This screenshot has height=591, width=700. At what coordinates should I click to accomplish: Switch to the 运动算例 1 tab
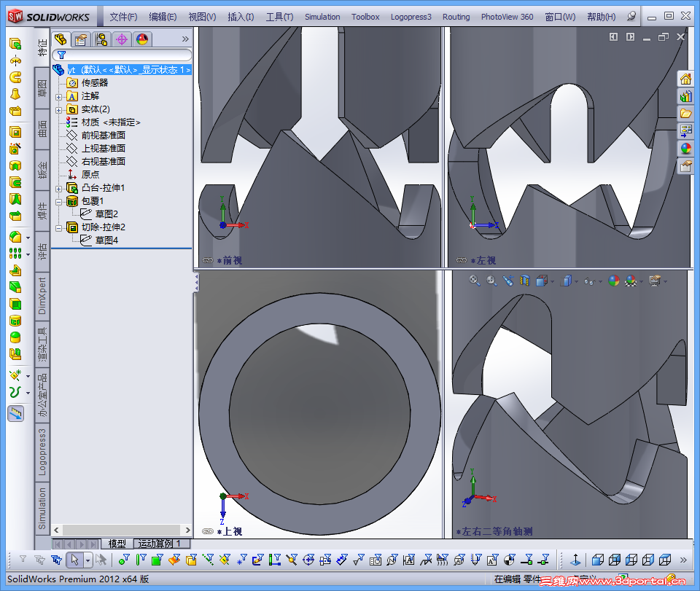(x=160, y=544)
